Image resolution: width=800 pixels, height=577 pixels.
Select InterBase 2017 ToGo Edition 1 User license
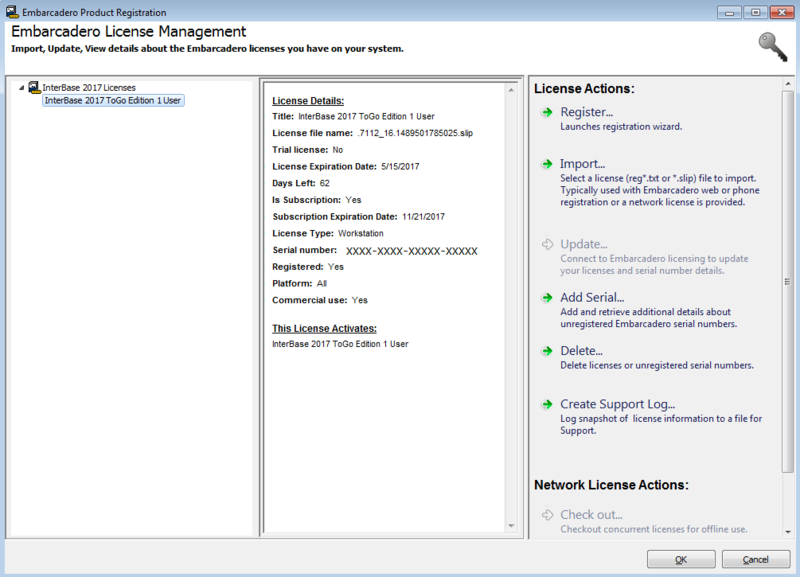(113, 101)
